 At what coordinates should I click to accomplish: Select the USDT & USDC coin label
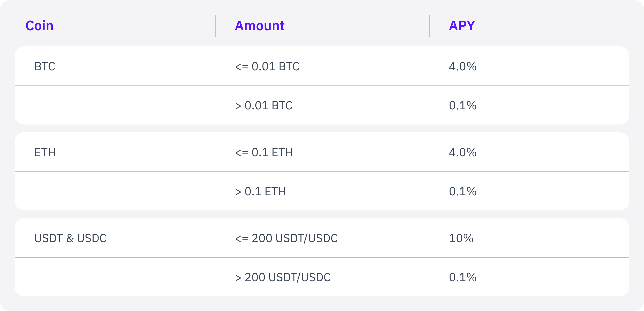[70, 238]
